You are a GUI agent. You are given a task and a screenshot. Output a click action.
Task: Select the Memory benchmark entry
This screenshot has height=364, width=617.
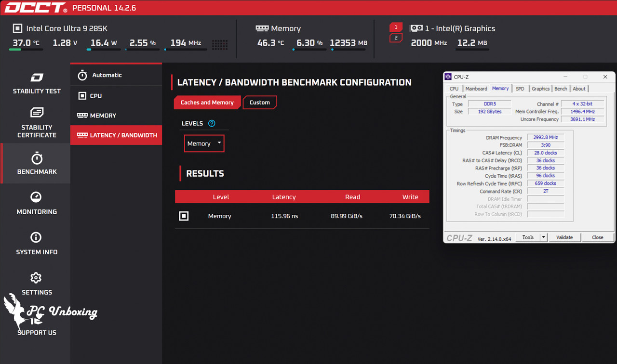(x=116, y=116)
